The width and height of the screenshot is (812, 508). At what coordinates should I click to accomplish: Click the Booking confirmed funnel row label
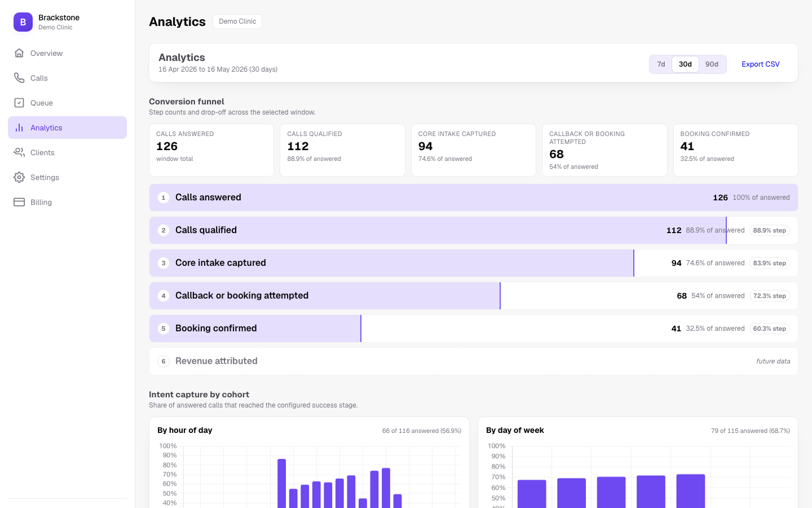216,329
